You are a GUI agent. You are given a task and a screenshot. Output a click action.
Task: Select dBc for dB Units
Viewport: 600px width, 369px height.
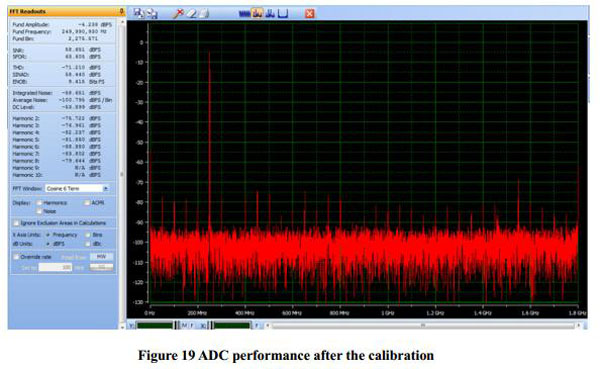click(88, 244)
